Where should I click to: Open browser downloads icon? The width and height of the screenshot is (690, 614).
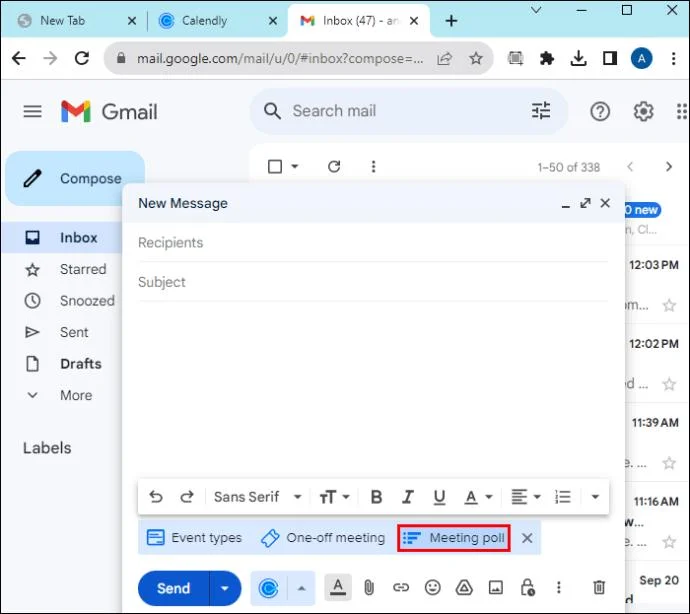[x=578, y=58]
